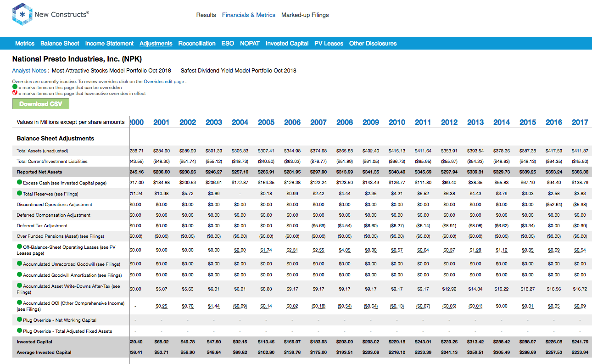
Task: Open the Invested Capital section
Action: click(287, 44)
